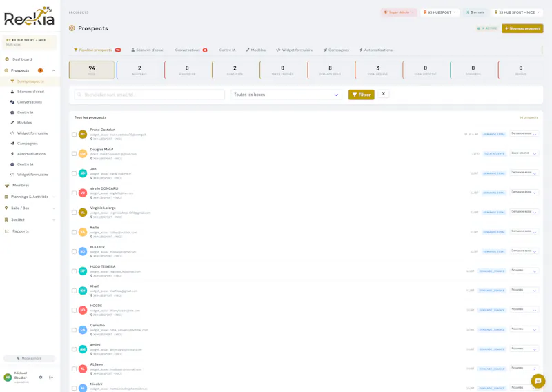Viewport: 552px width, 392px height.
Task: Check the box for Douglas Maluf
Action: click(74, 154)
